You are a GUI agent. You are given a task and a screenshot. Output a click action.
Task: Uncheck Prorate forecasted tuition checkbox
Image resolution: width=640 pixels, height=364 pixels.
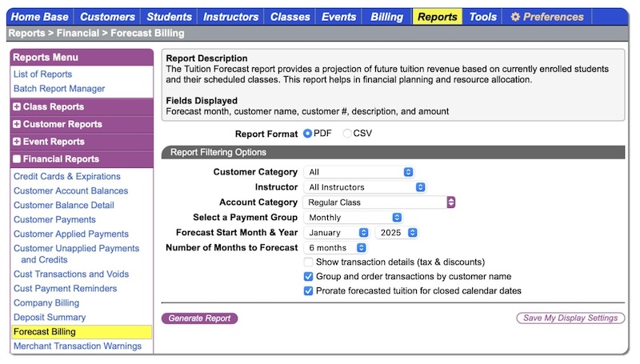(309, 291)
